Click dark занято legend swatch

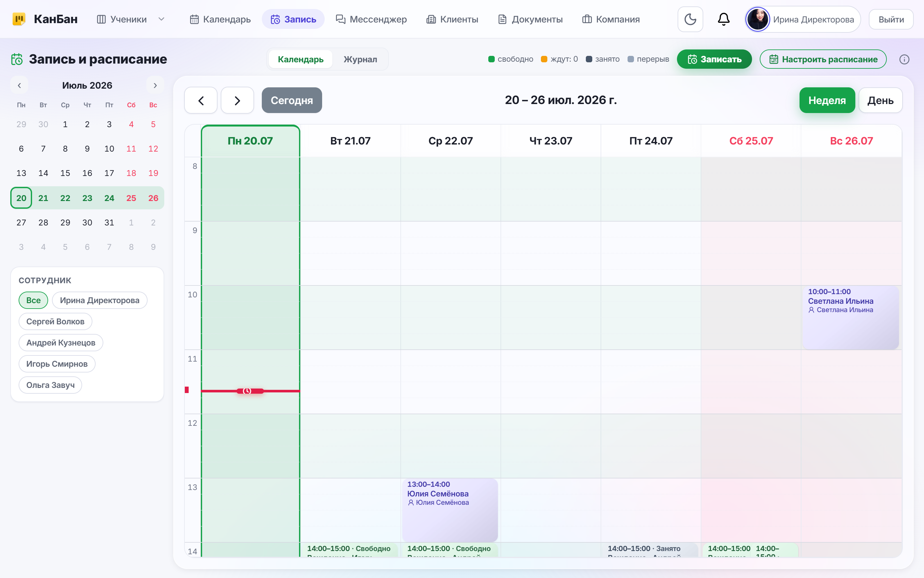[x=589, y=59]
